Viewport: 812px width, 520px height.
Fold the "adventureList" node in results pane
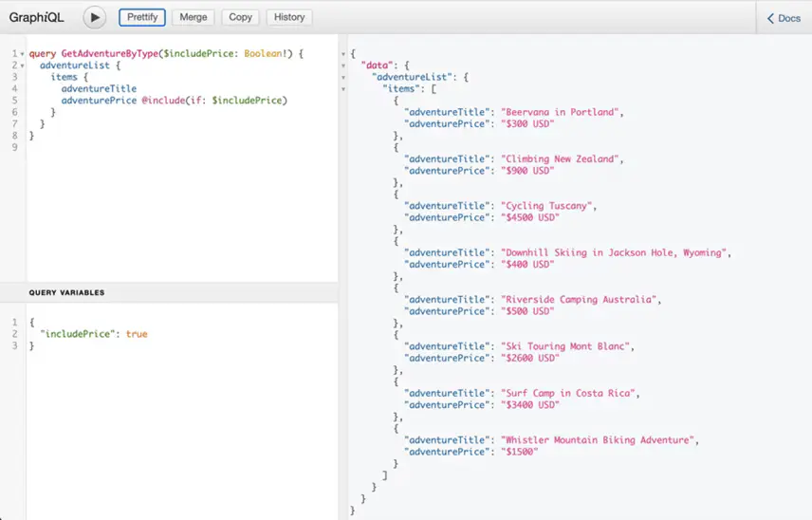tap(343, 77)
